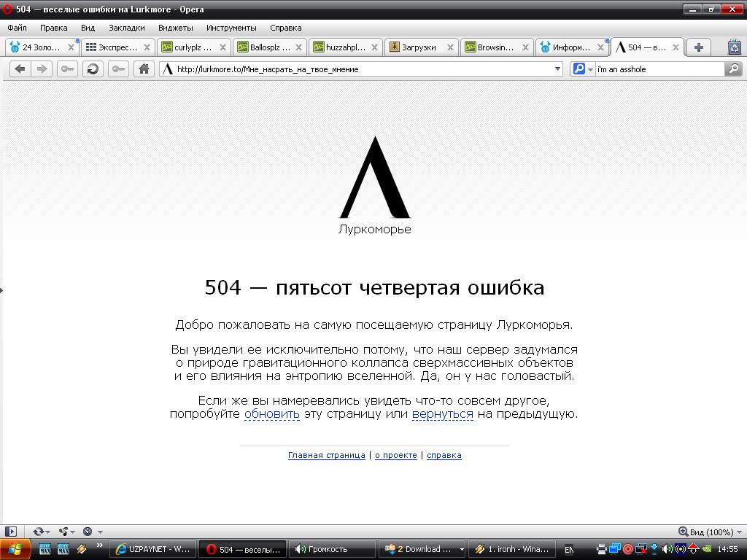This screenshot has width=747, height=560.
Task: Click the red @ tray icon
Action: 628,549
